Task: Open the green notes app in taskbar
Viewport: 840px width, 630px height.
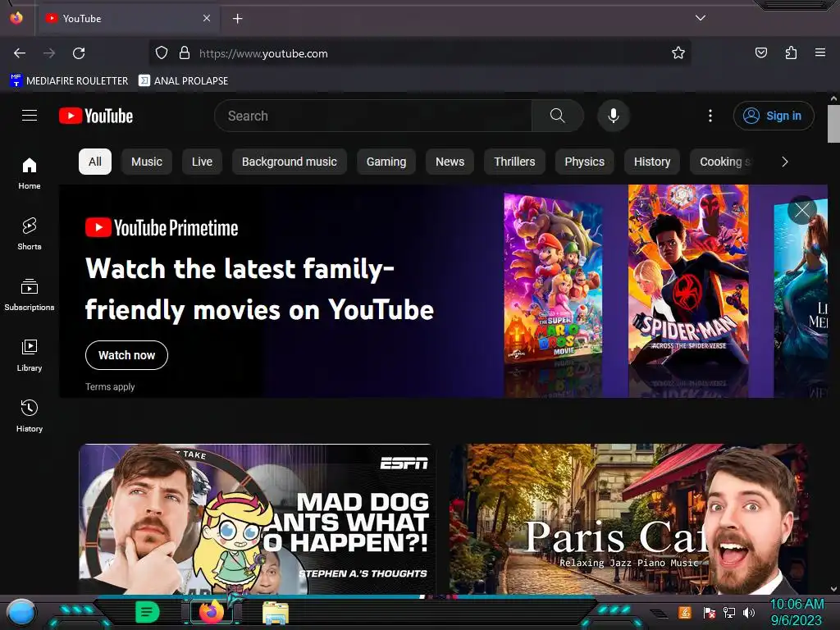Action: point(147,612)
